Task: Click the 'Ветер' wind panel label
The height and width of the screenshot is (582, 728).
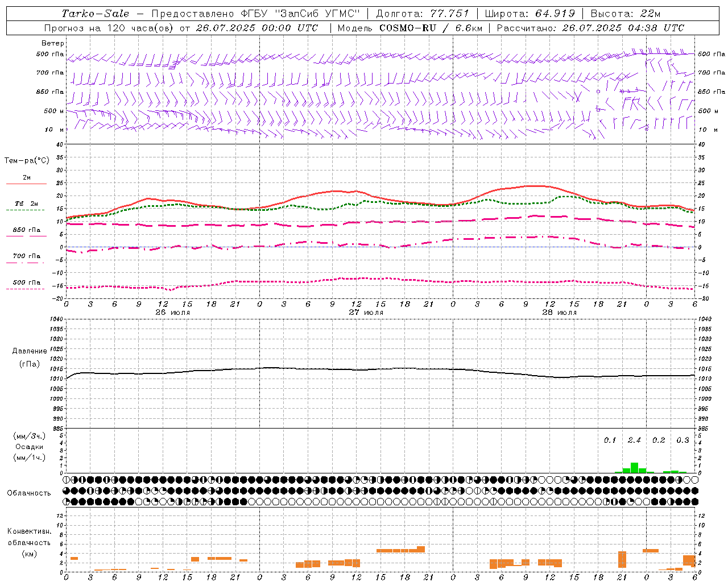Action: pyautogui.click(x=53, y=43)
